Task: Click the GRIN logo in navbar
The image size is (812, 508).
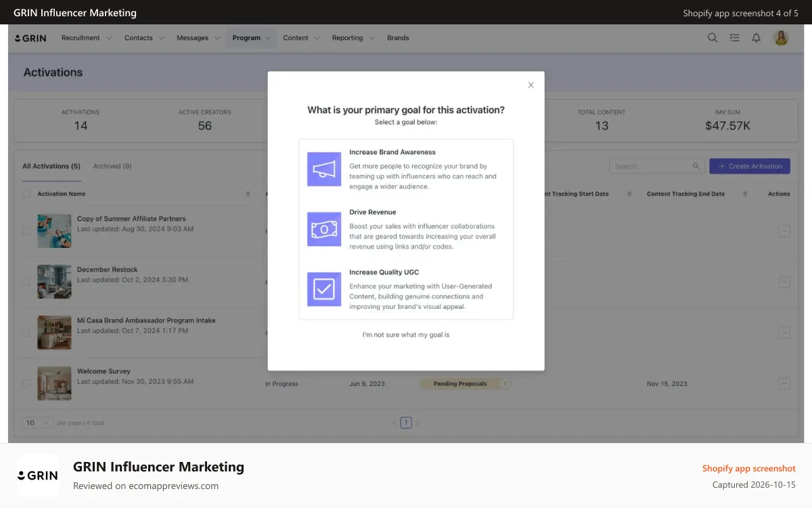Action: (x=31, y=38)
